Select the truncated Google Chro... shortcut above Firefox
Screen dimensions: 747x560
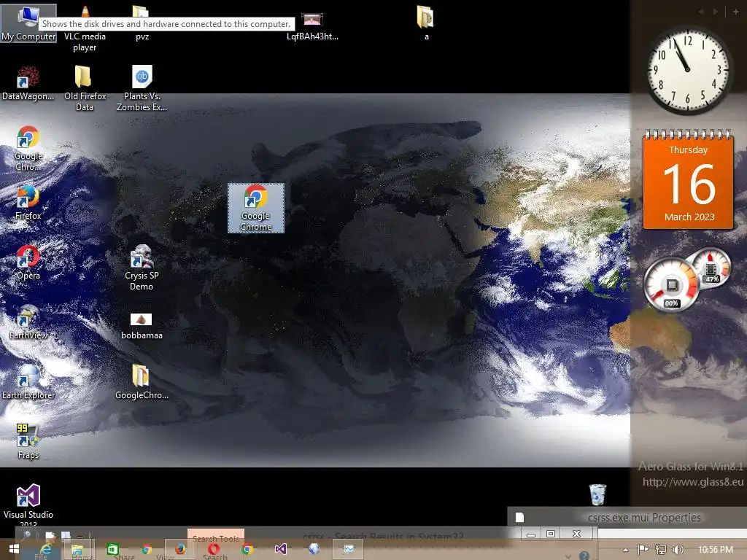click(x=28, y=149)
